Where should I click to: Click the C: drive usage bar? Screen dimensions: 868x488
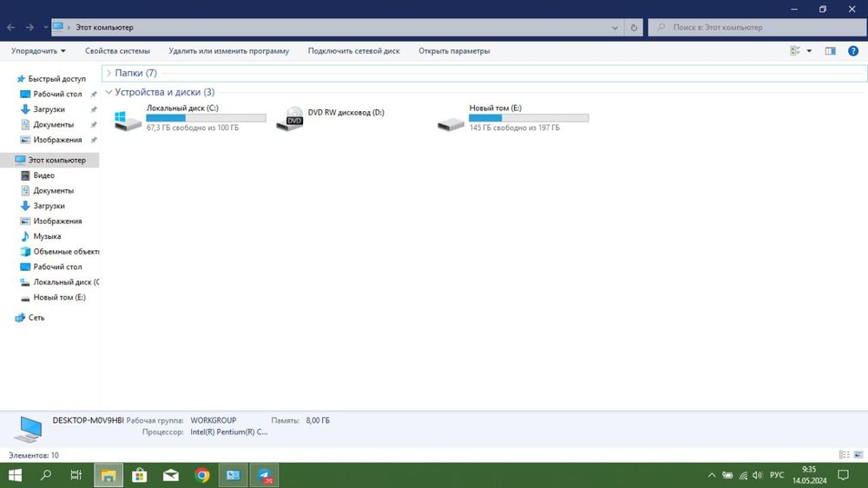point(206,118)
